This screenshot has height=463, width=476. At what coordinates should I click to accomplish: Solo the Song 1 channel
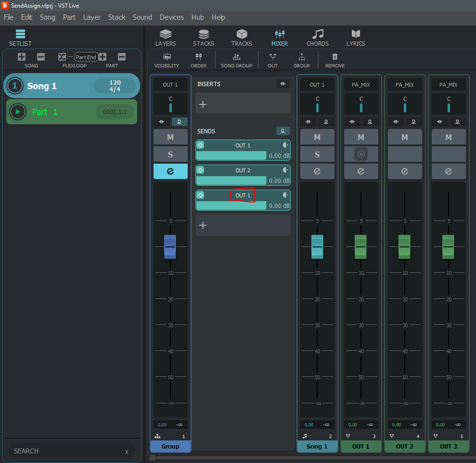click(317, 154)
